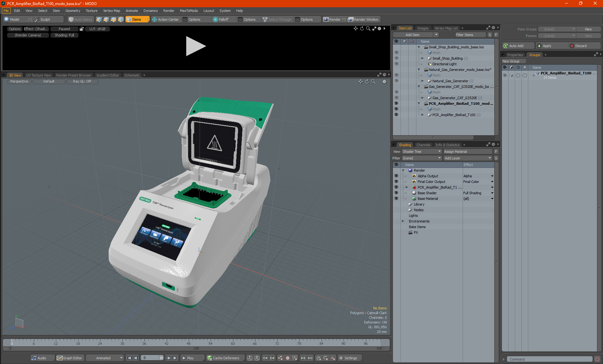Expand Natural_Gas_Generator item
This screenshot has width=603, height=364.
pyautogui.click(x=422, y=81)
